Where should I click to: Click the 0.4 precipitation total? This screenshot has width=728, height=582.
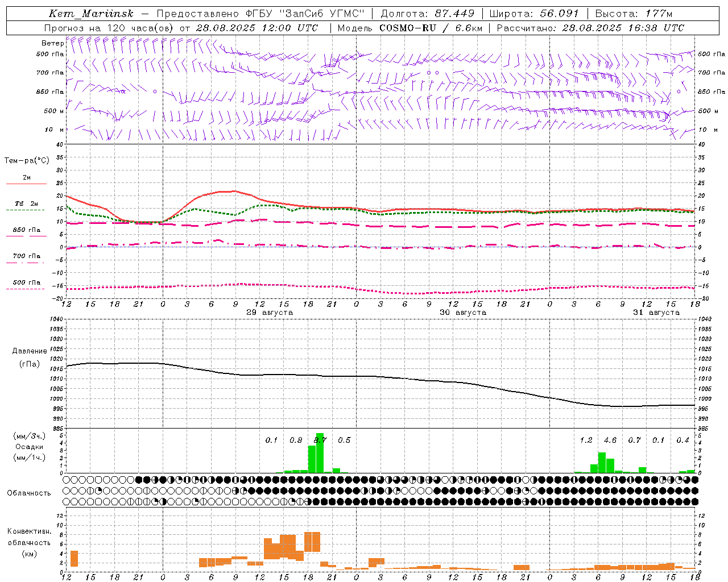[682, 440]
